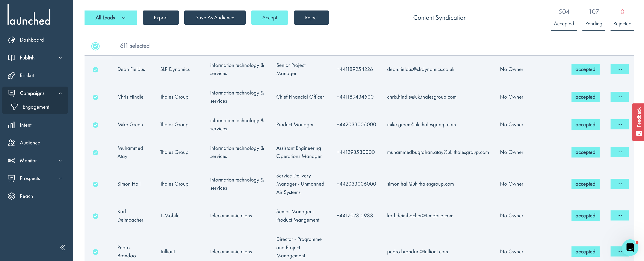Click the Monitor broadcast icon
The image size is (644, 261).
pyautogui.click(x=12, y=160)
